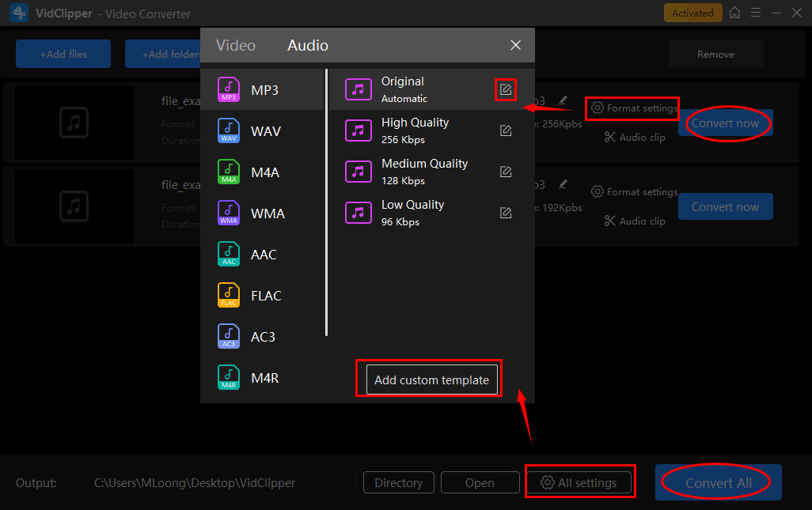
Task: Edit the Original Automatic preset
Action: (506, 89)
